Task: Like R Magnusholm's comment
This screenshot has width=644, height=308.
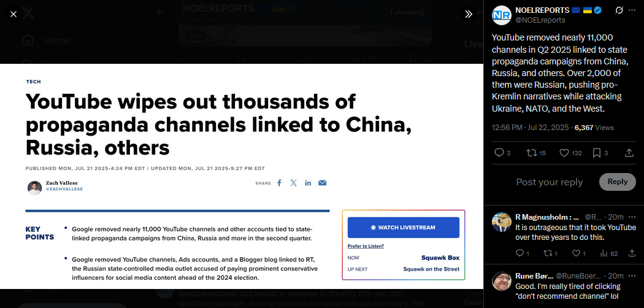Action: 577,253
